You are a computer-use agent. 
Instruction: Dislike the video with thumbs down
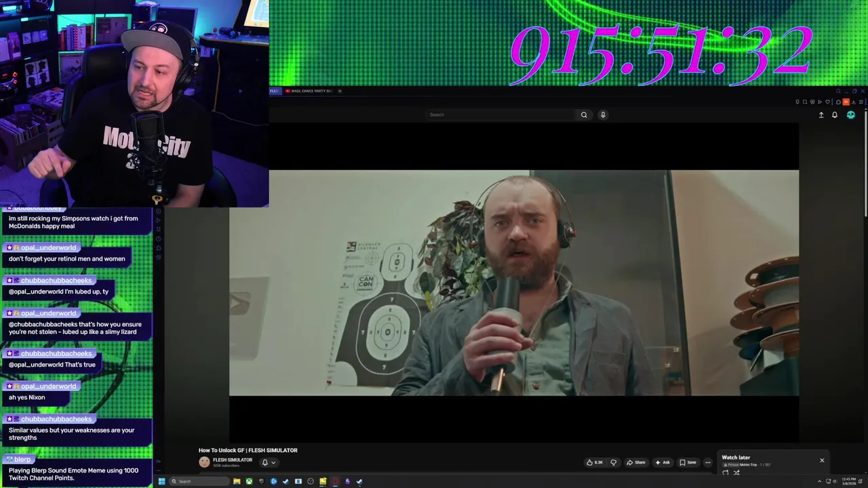(x=613, y=462)
